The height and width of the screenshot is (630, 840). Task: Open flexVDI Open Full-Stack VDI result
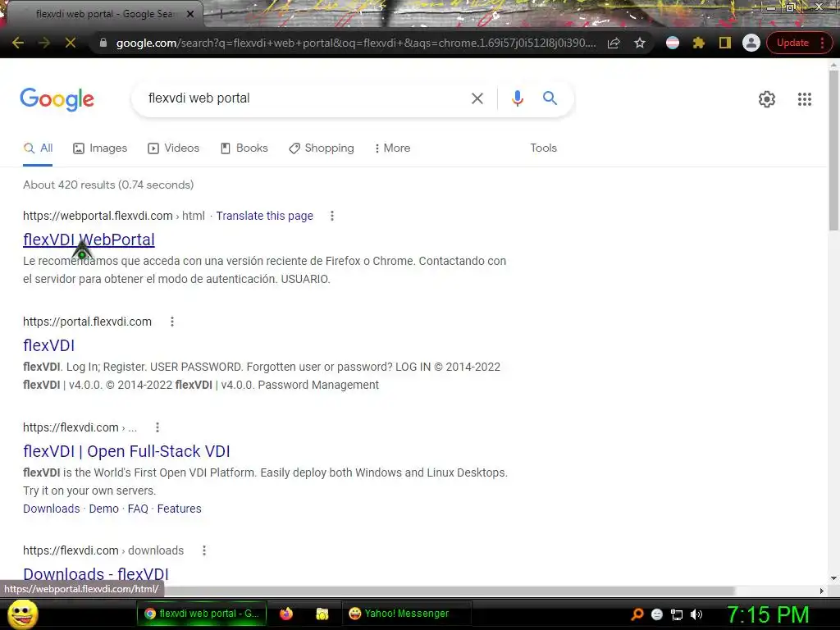pos(126,452)
